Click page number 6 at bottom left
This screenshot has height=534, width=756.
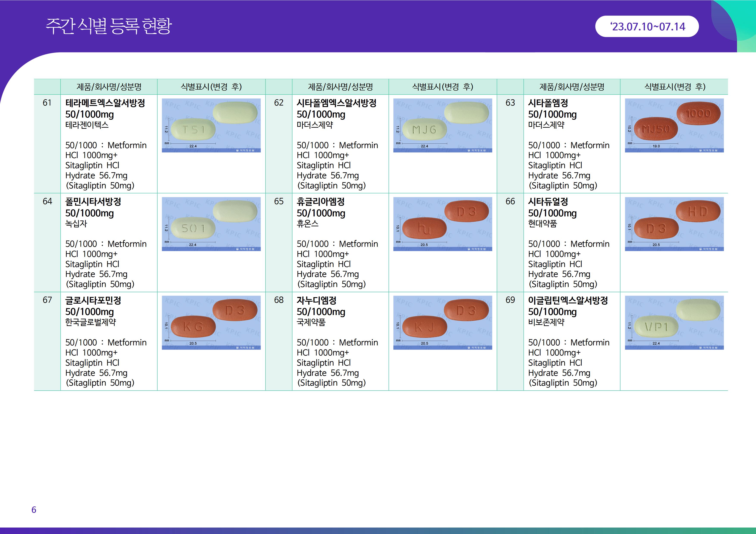(x=34, y=510)
